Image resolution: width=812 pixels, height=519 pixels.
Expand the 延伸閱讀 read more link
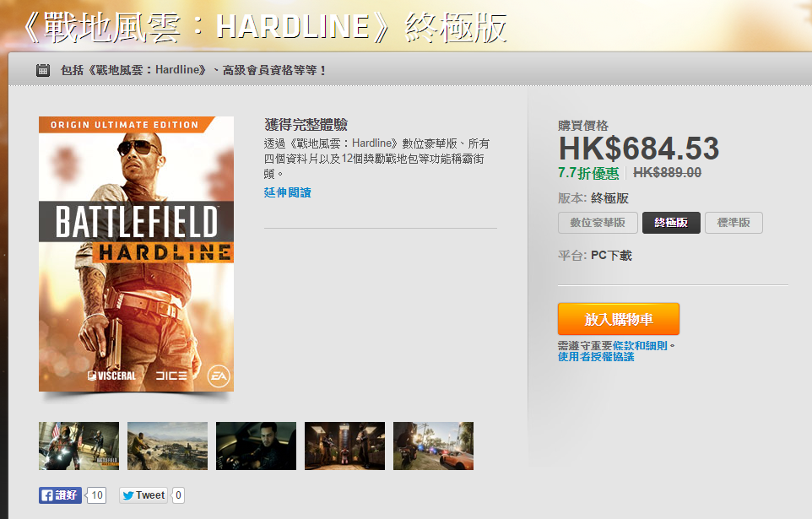click(288, 192)
